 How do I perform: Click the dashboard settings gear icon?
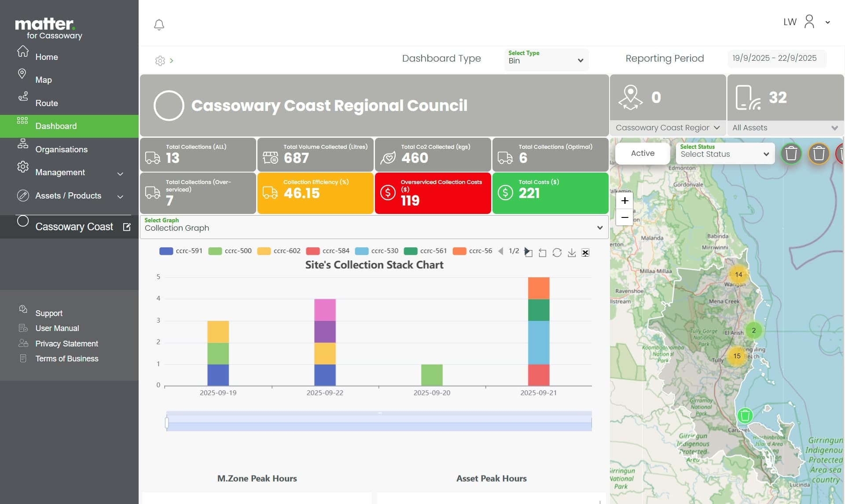click(160, 61)
